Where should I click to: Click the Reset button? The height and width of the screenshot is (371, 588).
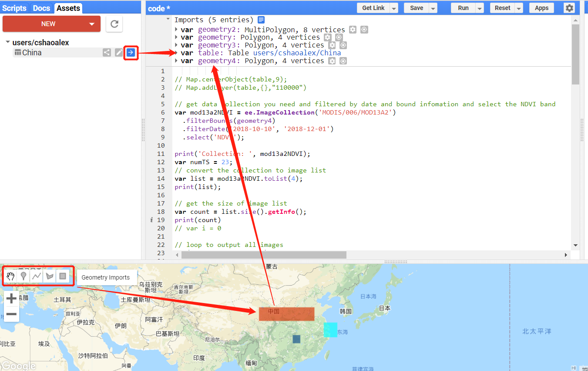pyautogui.click(x=503, y=7)
